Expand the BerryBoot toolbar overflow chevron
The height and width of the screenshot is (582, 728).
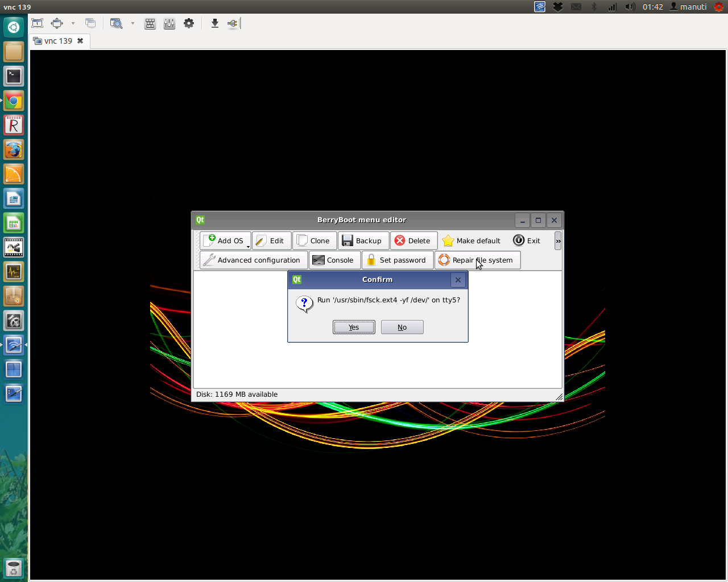click(x=558, y=242)
